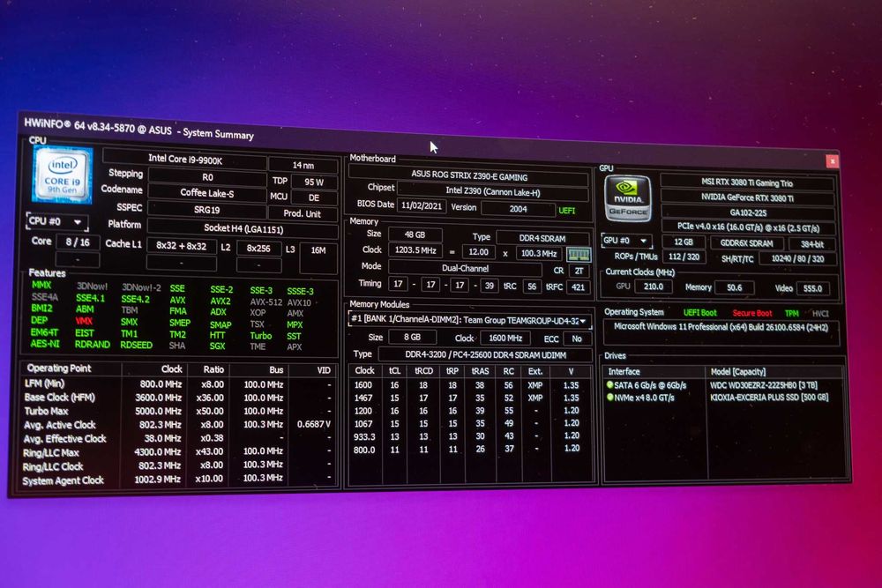The image size is (882, 588).
Task: Click the AVX2 feature label
Action: (x=220, y=301)
